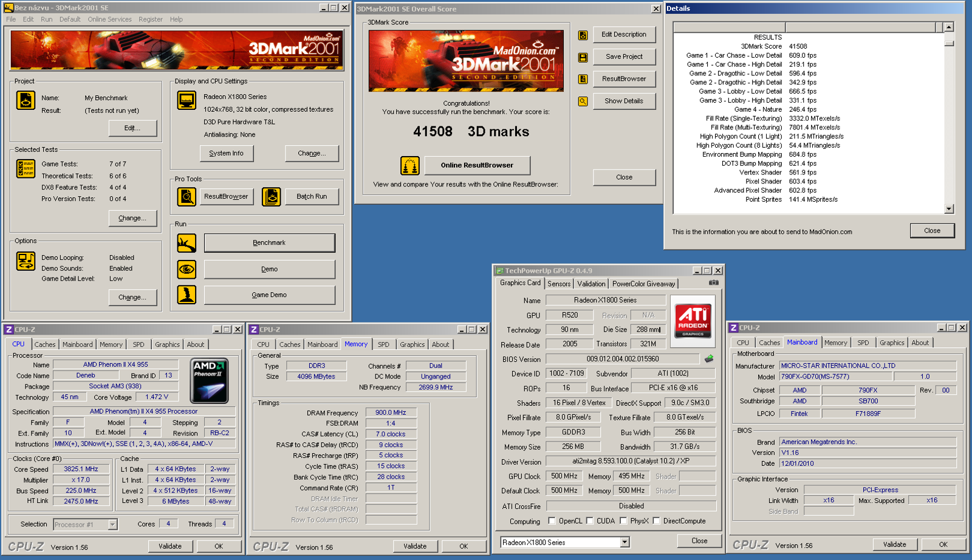Switch to the Sensors tab in GPU-Z
The width and height of the screenshot is (972, 560).
coord(559,284)
